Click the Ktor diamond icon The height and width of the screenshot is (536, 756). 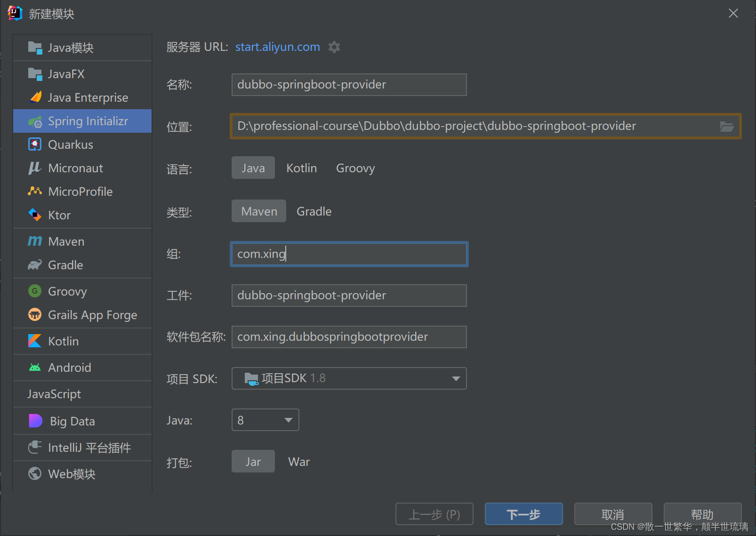(x=35, y=215)
